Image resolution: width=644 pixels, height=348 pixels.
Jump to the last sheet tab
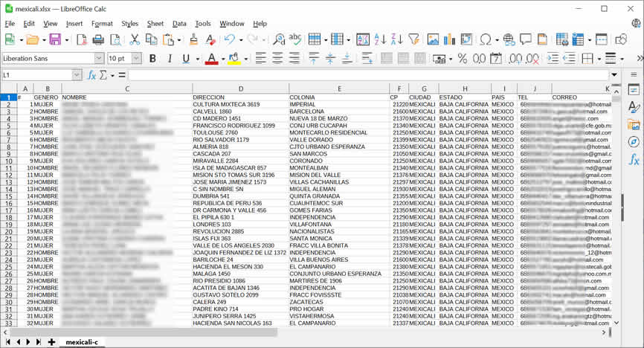[38, 342]
